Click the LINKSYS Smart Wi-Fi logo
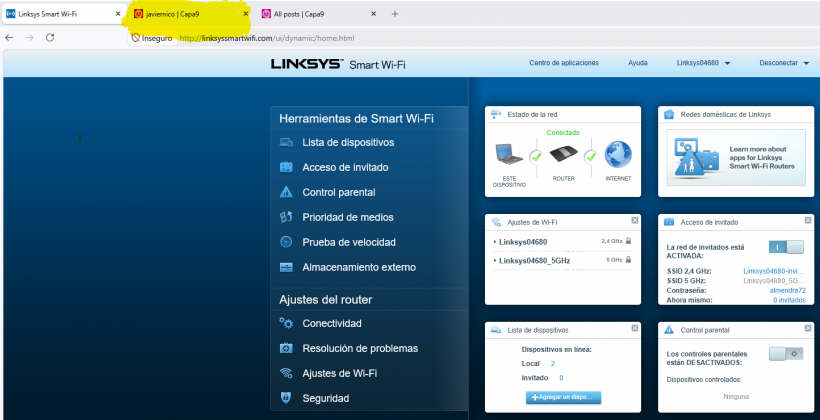The image size is (820, 420). [338, 64]
